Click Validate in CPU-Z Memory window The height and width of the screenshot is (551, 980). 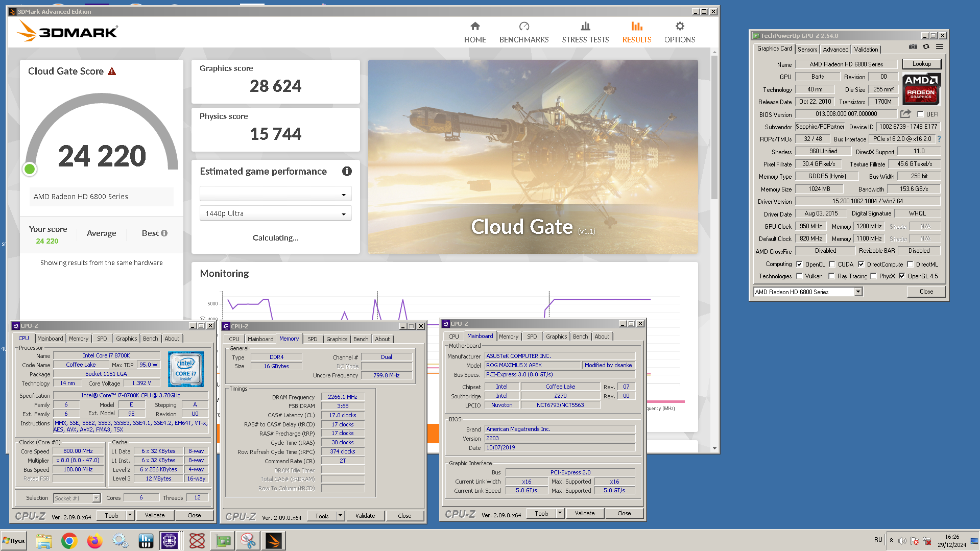[365, 516]
